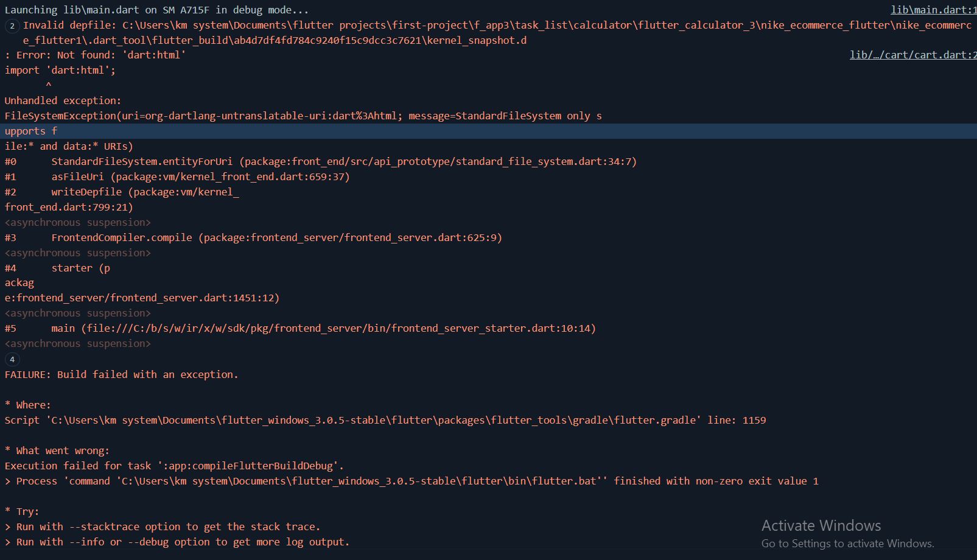977x560 pixels.
Task: Click the last '<asynchronous suspension>' line after frame #5
Action: 78,343
